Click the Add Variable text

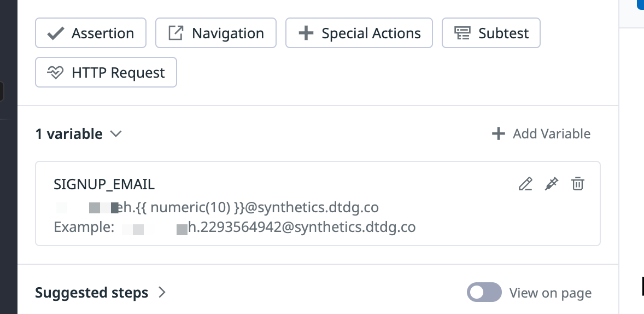tap(552, 133)
